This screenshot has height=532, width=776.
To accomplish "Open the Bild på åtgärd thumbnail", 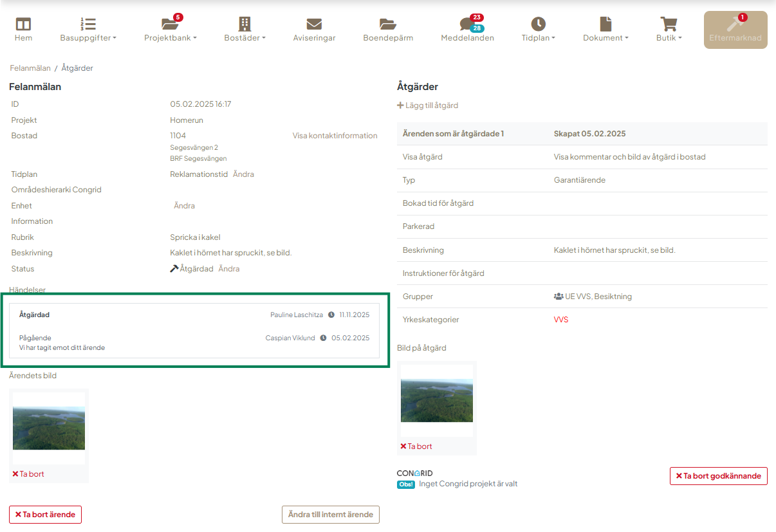I will (x=436, y=400).
